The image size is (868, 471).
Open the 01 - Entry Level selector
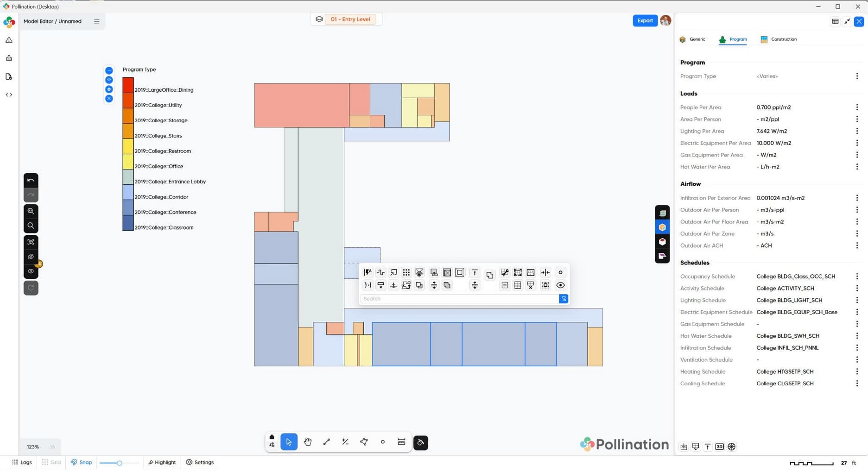(x=350, y=19)
